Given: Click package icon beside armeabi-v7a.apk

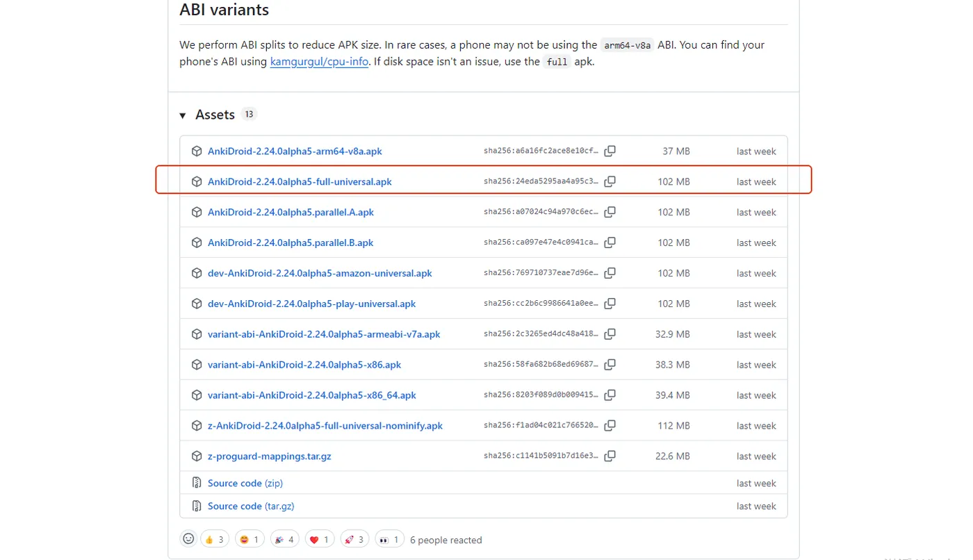Looking at the screenshot, I should pos(197,335).
